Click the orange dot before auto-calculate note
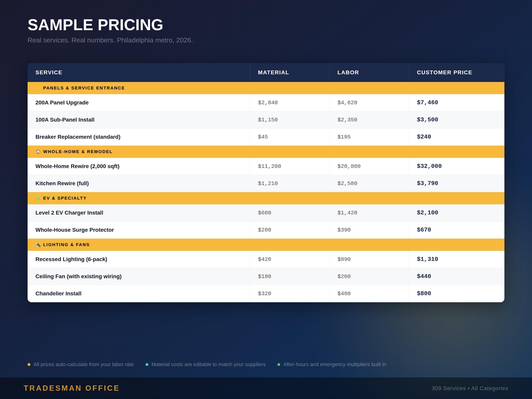Screen dimensions: 532x399 (29, 364)
